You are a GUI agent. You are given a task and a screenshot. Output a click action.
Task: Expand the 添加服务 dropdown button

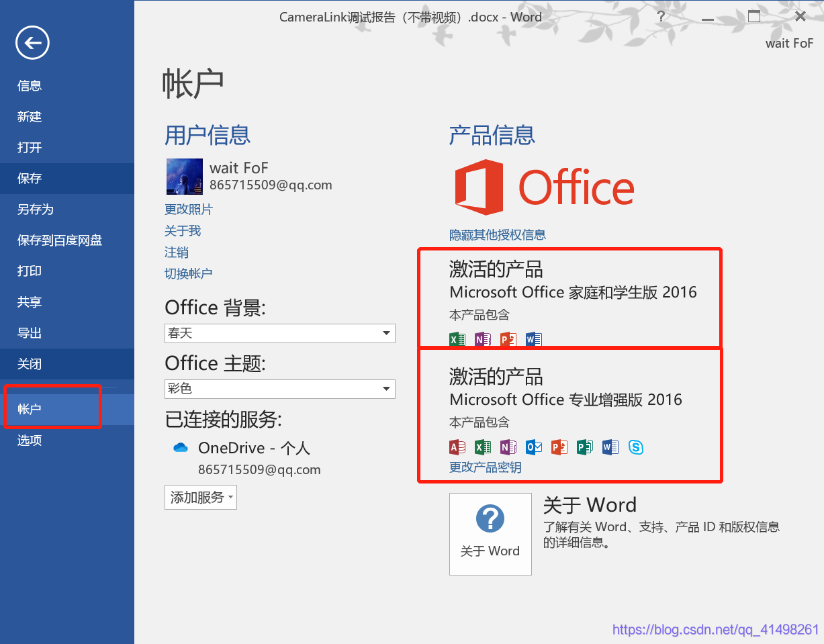[201, 498]
